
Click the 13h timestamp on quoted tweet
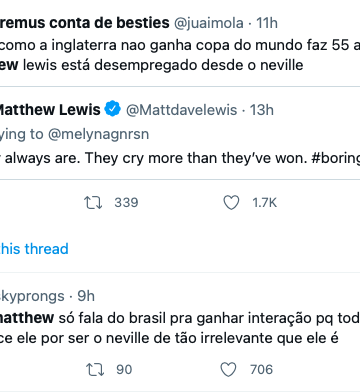tap(262, 110)
